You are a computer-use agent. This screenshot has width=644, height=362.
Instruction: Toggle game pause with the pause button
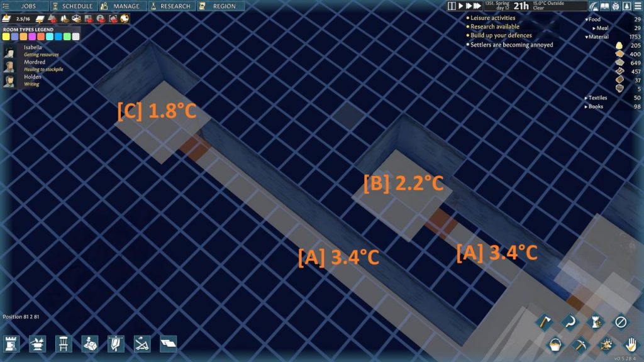pyautogui.click(x=452, y=6)
